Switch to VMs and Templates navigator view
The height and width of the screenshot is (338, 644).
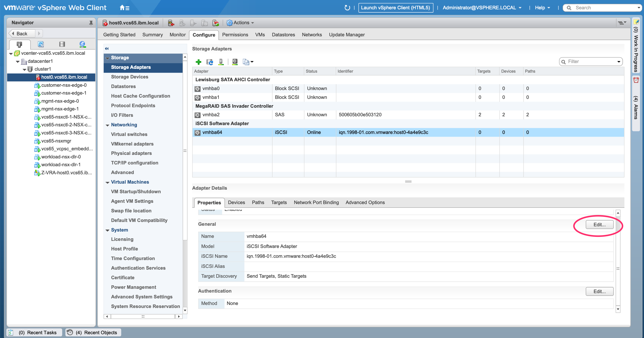pos(41,44)
